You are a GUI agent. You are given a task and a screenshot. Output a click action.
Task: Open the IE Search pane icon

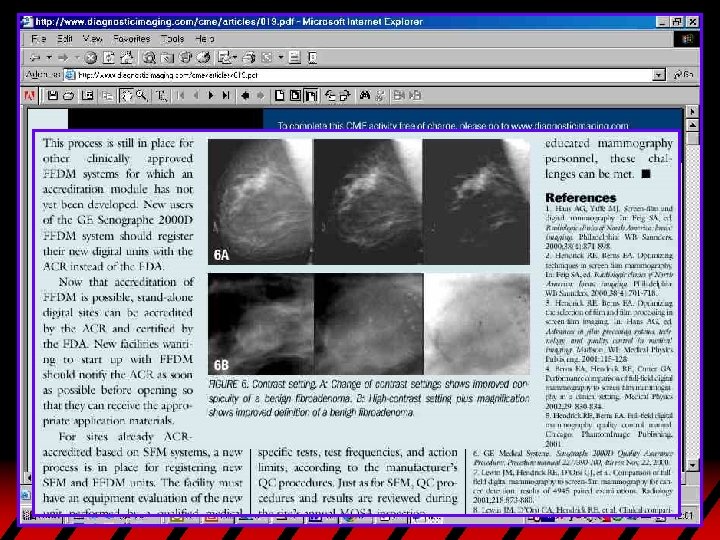click(149, 58)
